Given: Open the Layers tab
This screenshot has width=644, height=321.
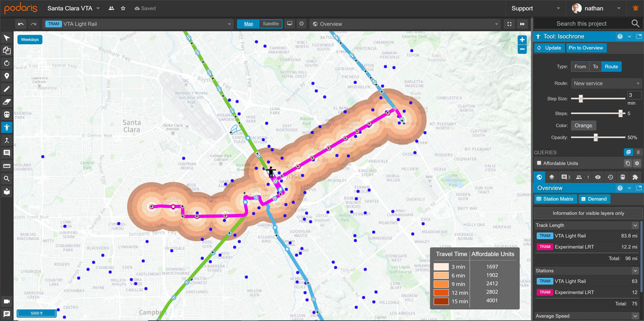Looking at the screenshot, I should tap(551, 177).
